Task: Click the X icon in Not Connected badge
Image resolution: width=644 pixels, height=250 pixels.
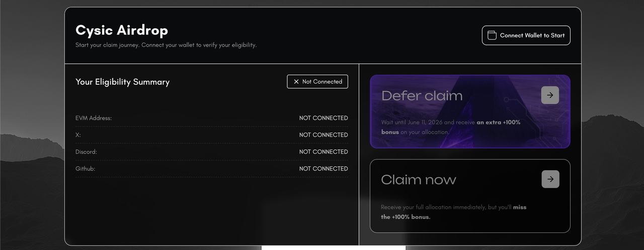Action: [296, 82]
